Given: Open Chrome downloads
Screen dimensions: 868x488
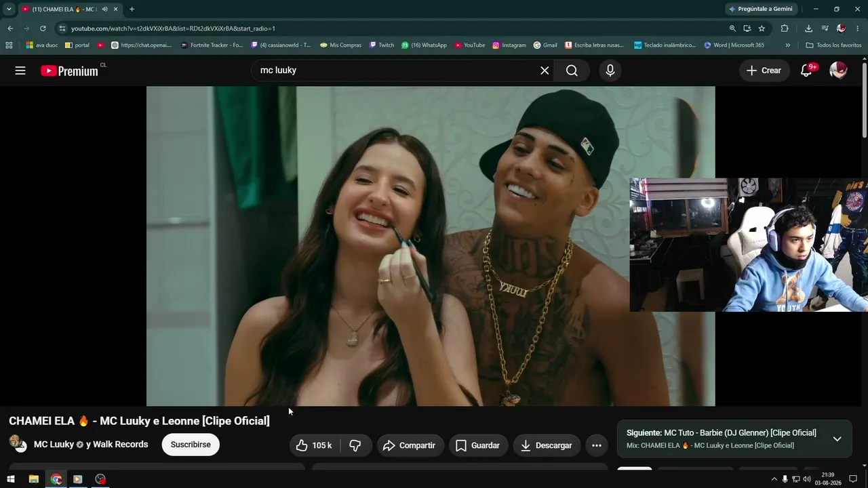Looking at the screenshot, I should coord(808,28).
